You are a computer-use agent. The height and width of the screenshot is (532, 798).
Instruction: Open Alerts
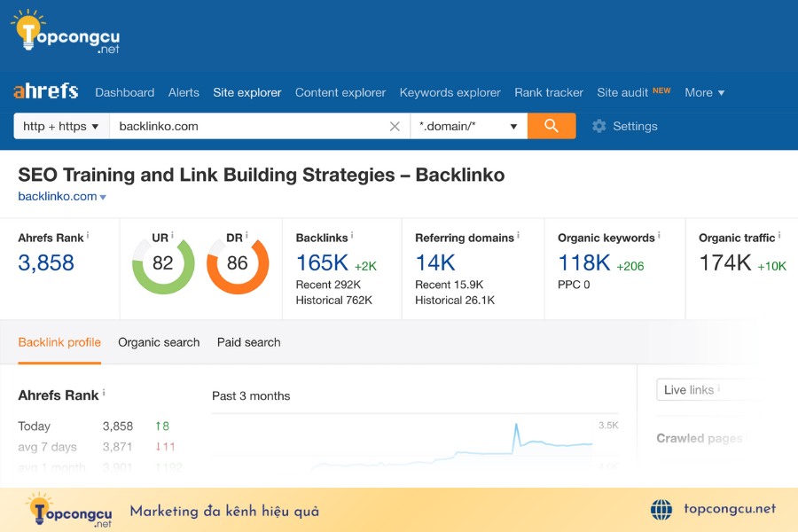pos(184,92)
